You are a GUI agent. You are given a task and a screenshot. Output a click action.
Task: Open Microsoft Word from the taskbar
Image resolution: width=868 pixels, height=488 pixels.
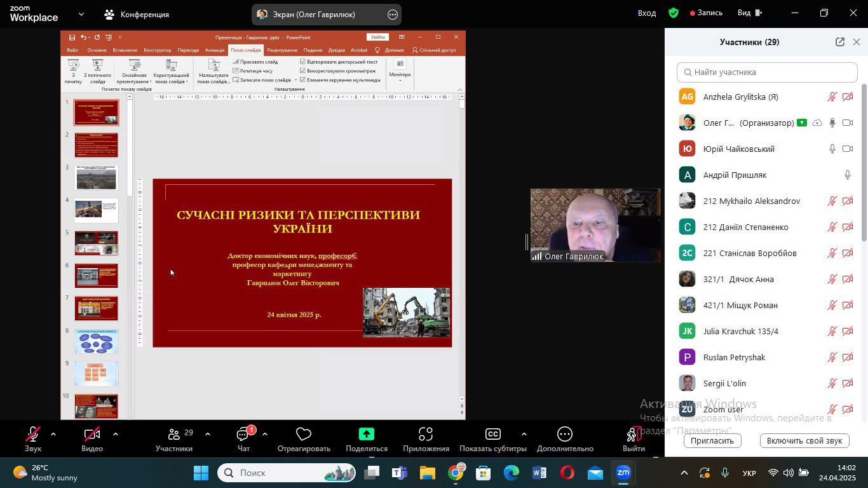click(x=539, y=473)
